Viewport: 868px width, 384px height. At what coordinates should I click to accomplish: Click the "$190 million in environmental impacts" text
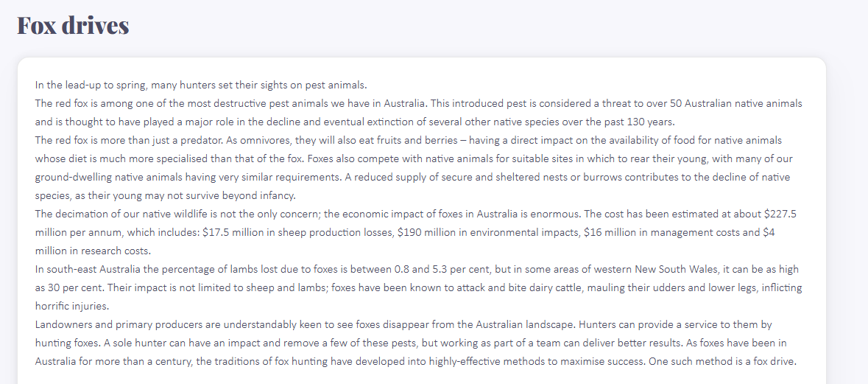click(x=488, y=232)
